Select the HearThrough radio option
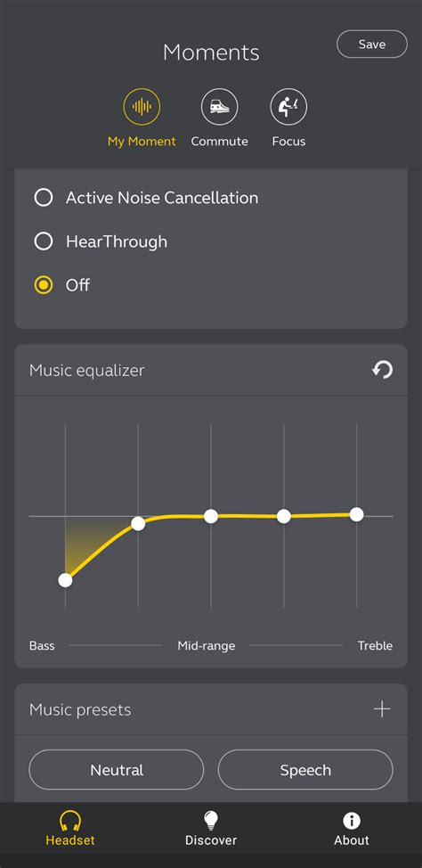The width and height of the screenshot is (422, 868). coord(101,242)
